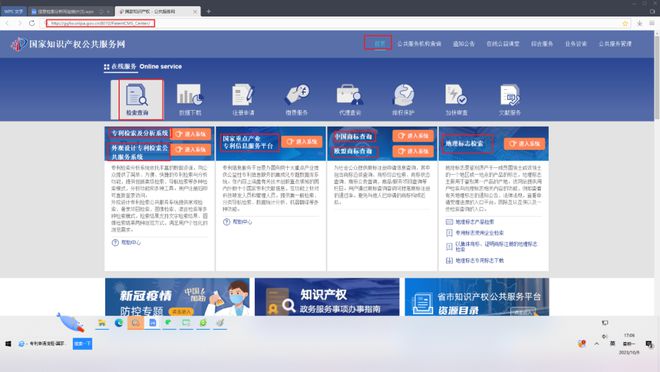The width and height of the screenshot is (660, 372).
Task: Click the browser address bar URL
Action: 100,23
